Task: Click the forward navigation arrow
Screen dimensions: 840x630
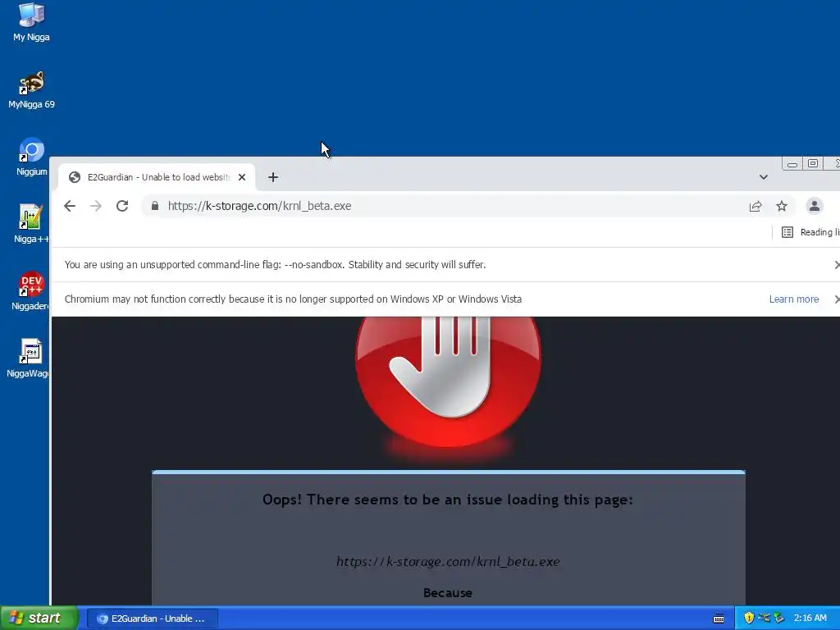Action: point(96,206)
